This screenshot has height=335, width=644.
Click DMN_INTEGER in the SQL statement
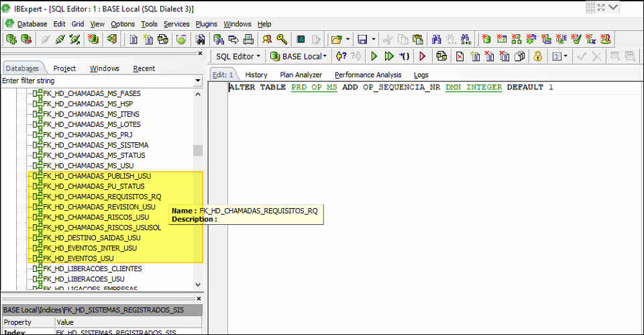pyautogui.click(x=474, y=87)
